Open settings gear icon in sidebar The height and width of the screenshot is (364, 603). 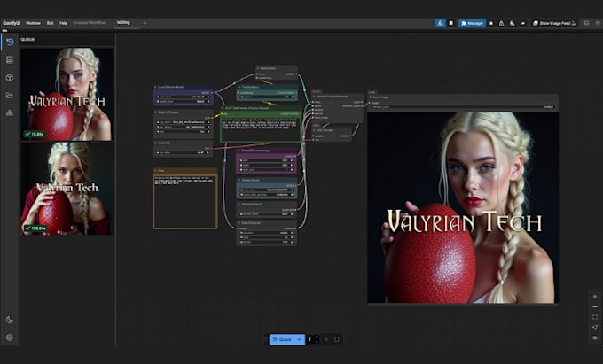[x=10, y=337]
